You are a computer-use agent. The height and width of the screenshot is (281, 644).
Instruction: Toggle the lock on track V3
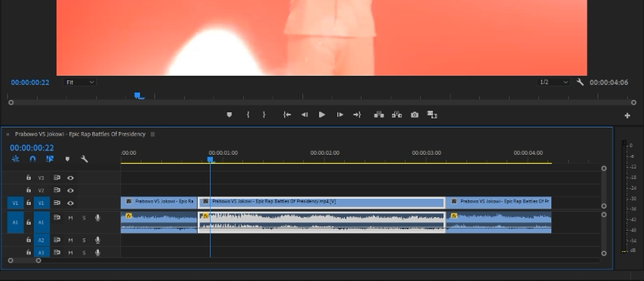click(28, 178)
